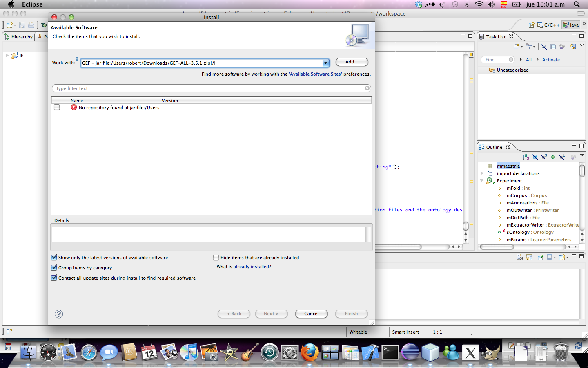Open Finder from the Dock

click(x=28, y=352)
